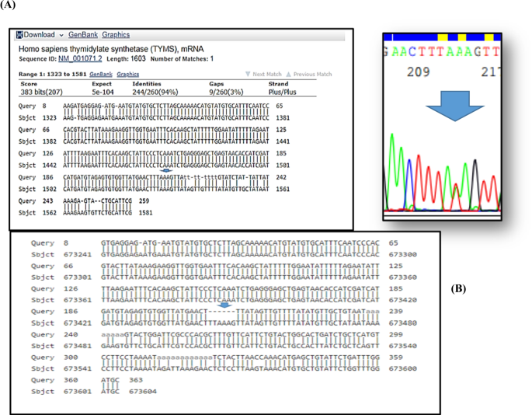This screenshot has height=415, width=532.
Task: Select the Sbjct start position 673541
Action: point(78,368)
